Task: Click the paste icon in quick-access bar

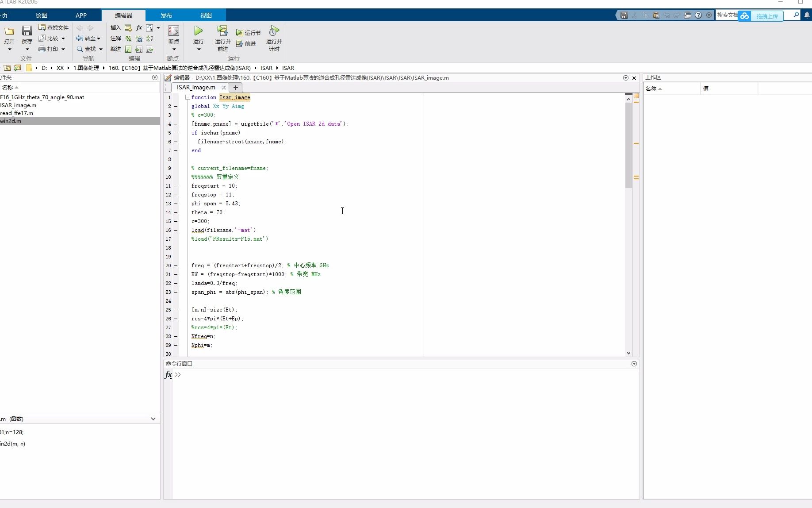Action: (x=656, y=15)
